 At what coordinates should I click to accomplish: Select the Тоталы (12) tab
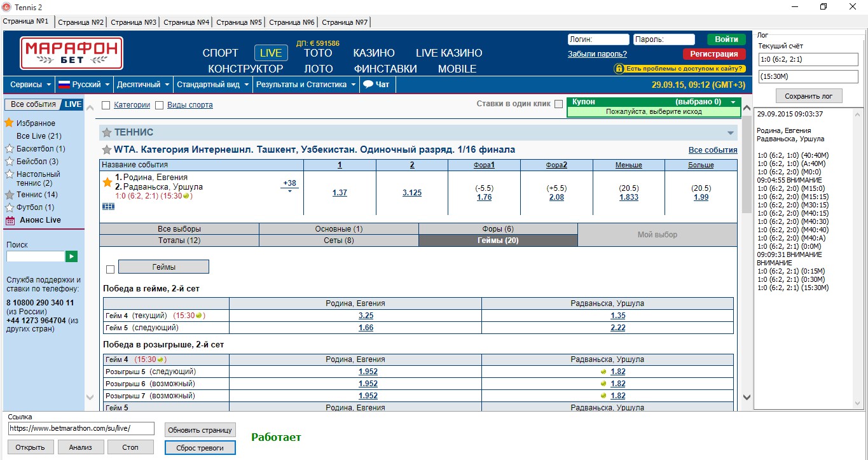pos(179,240)
